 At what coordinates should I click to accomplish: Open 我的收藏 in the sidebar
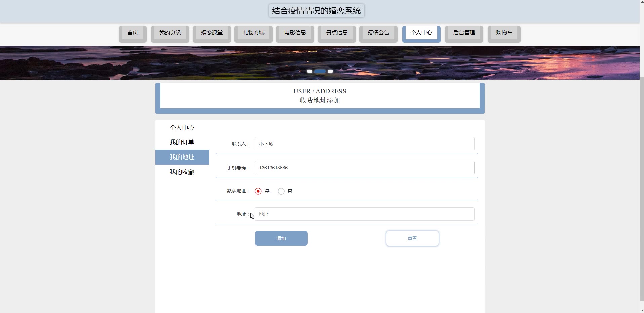(182, 172)
